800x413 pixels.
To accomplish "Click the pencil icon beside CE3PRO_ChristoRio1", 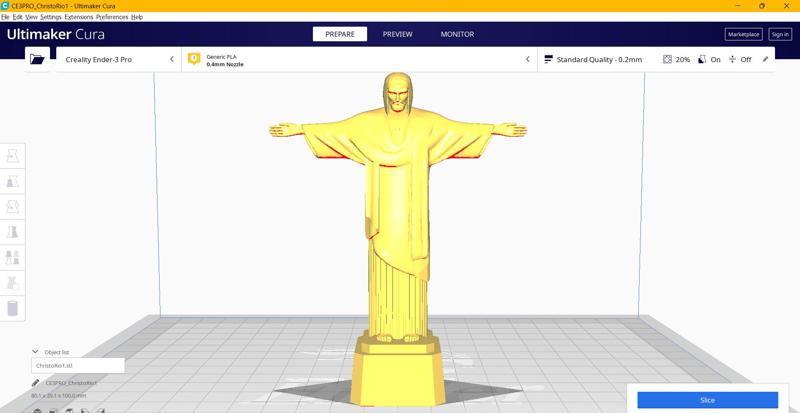I will pos(35,382).
